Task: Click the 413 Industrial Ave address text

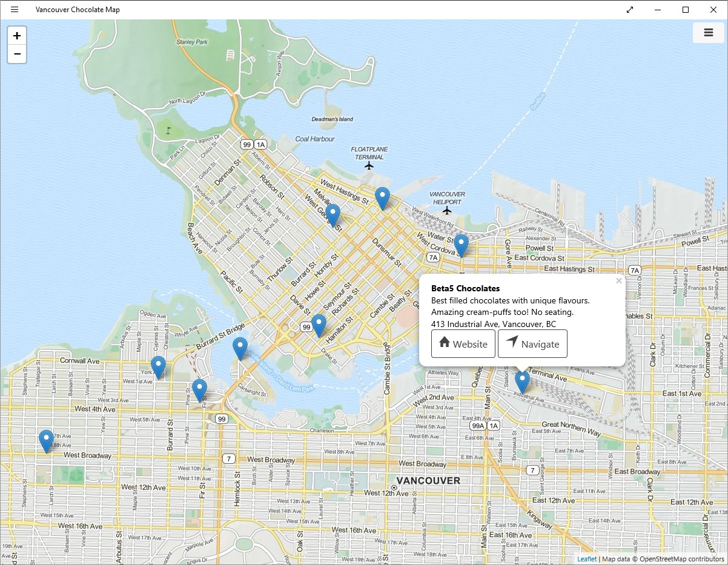Action: click(x=494, y=324)
